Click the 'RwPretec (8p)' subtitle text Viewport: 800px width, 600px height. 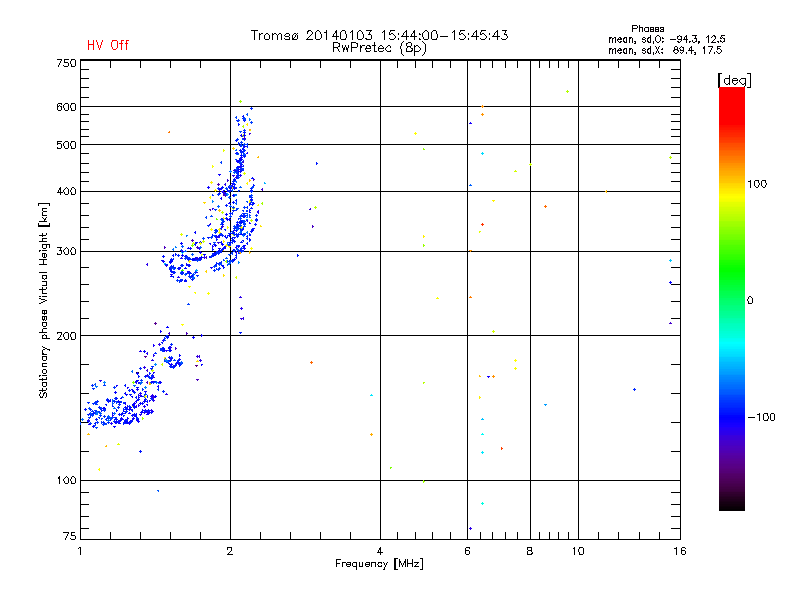(380, 48)
